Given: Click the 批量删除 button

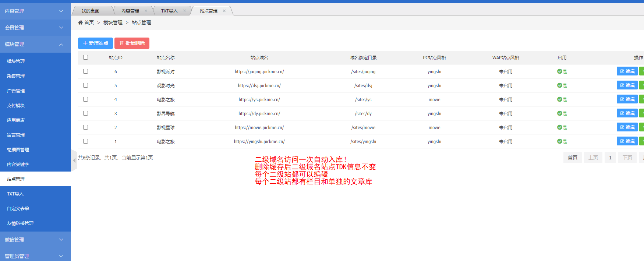Looking at the screenshot, I should [x=132, y=43].
